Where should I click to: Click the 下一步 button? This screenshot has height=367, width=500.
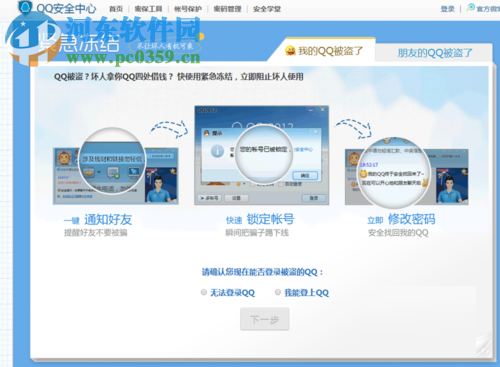pyautogui.click(x=265, y=319)
